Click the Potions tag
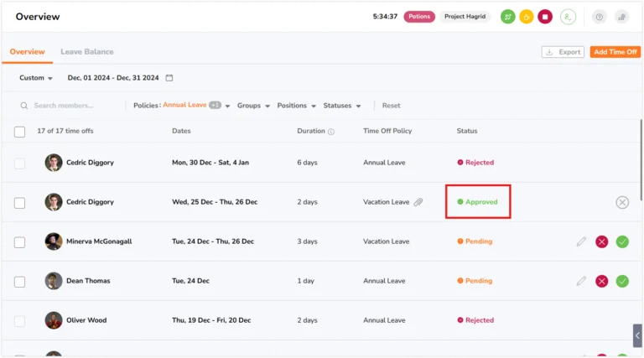The image size is (644, 358). point(419,17)
